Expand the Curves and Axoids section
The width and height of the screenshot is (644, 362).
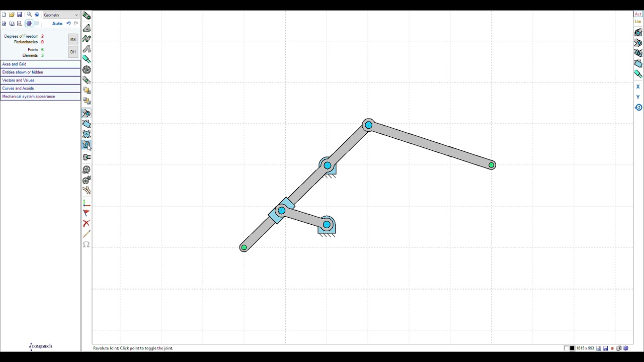point(40,88)
